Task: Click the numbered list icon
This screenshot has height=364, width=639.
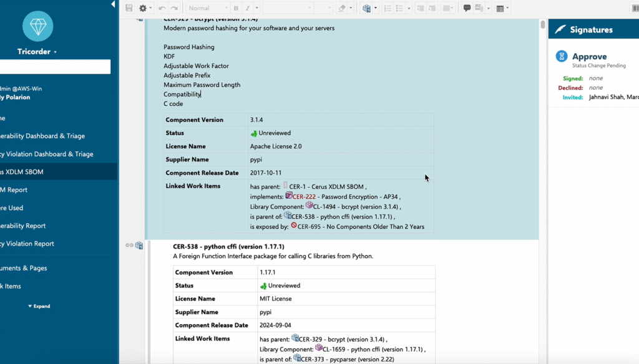Action: click(x=388, y=8)
